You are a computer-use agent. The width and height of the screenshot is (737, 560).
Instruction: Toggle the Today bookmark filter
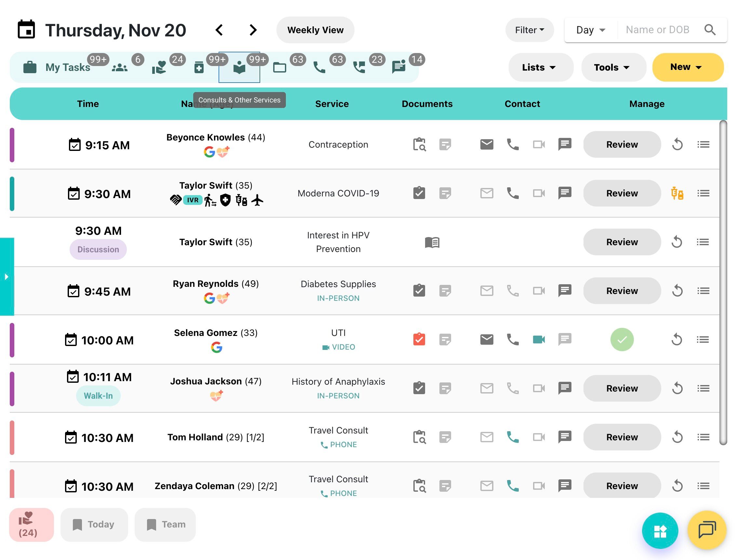point(94,525)
